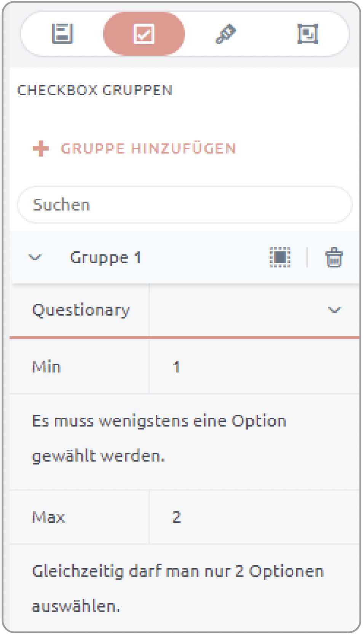Open the frame layout tab icon
The image size is (364, 636).
click(308, 34)
